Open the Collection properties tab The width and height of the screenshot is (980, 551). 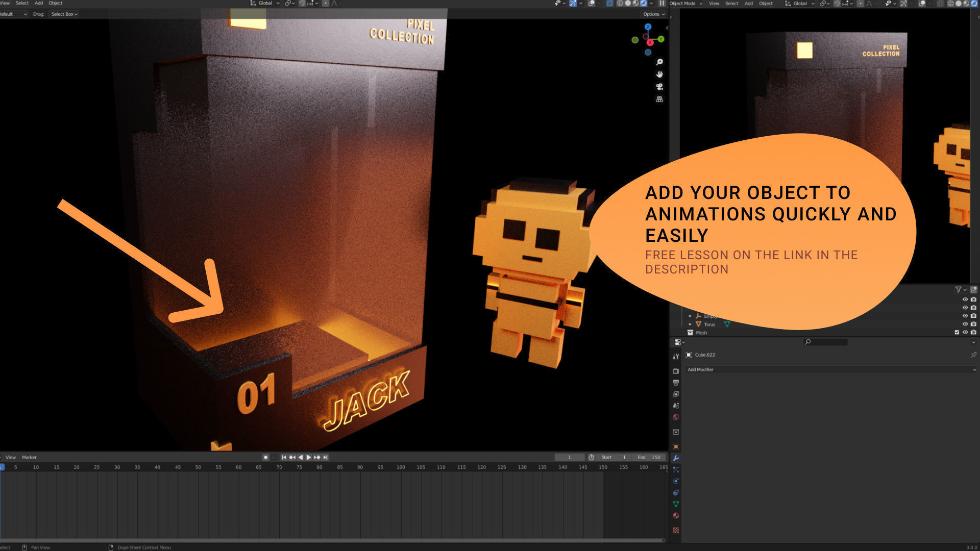click(x=676, y=432)
